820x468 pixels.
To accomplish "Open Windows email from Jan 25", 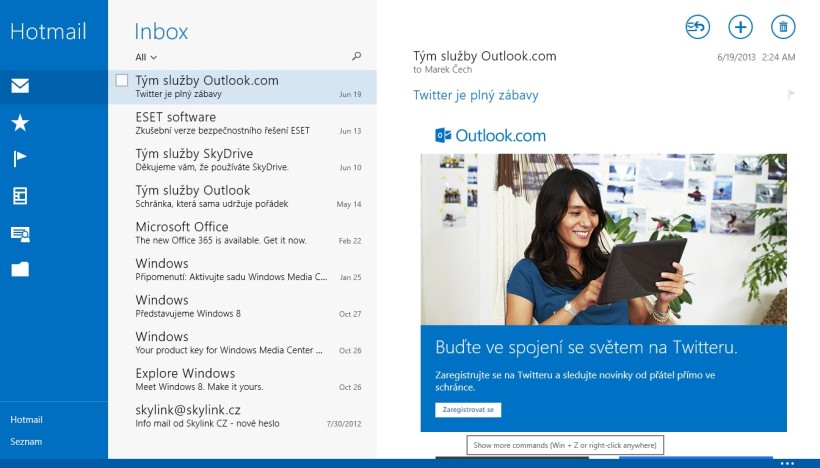I will click(x=242, y=270).
